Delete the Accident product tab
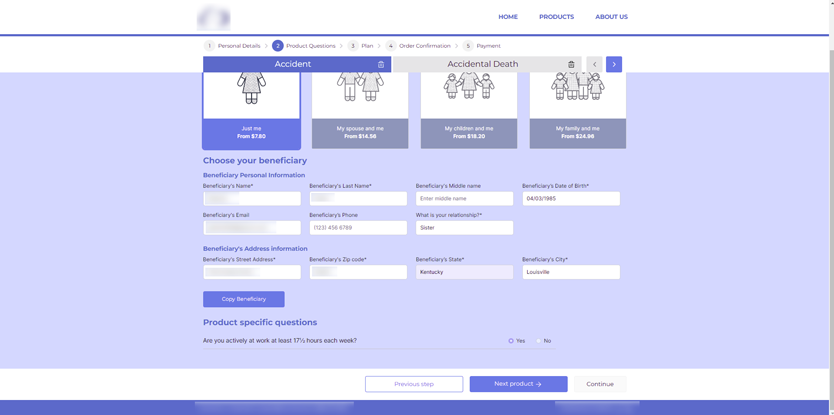The width and height of the screenshot is (834, 415). tap(381, 64)
